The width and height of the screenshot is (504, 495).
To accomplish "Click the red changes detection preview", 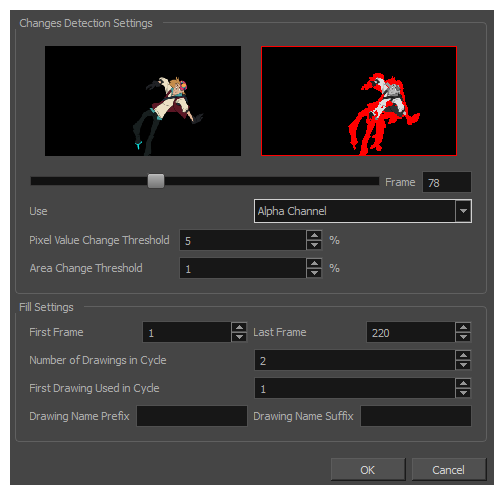I will point(359,101).
